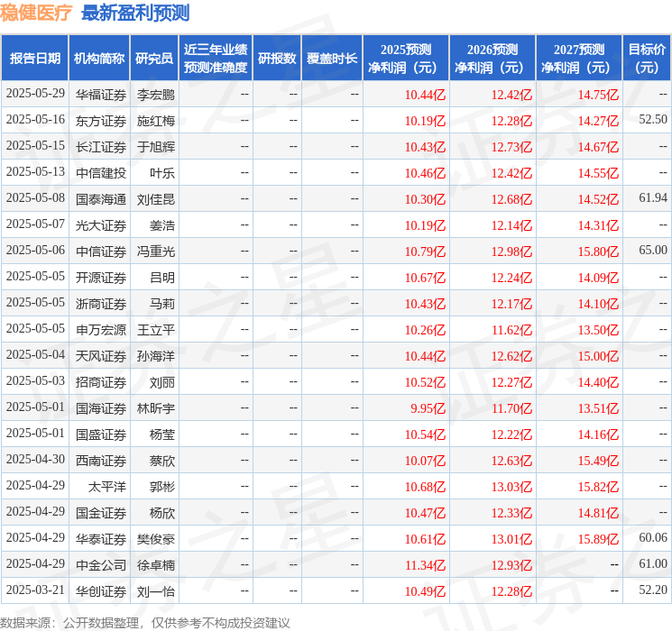
Task: Sort by the 报告日期 column header
Action: tap(35, 59)
